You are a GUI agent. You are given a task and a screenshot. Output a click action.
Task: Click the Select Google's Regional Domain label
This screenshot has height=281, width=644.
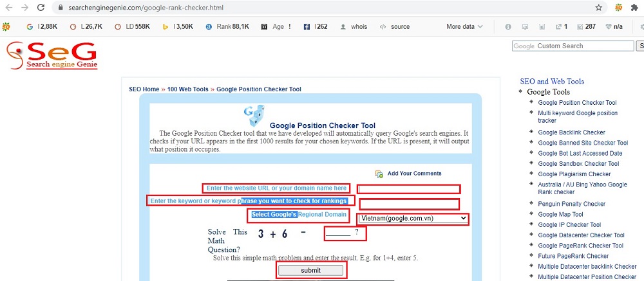click(299, 215)
